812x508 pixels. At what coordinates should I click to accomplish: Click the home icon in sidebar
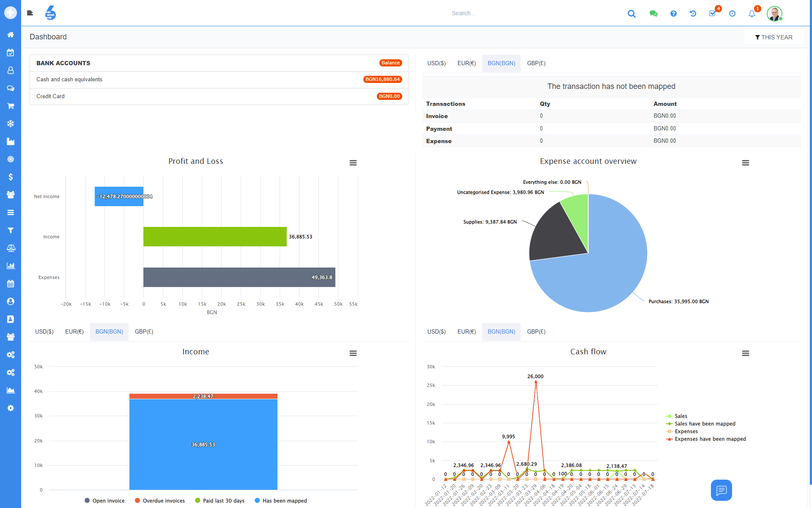pyautogui.click(x=11, y=35)
